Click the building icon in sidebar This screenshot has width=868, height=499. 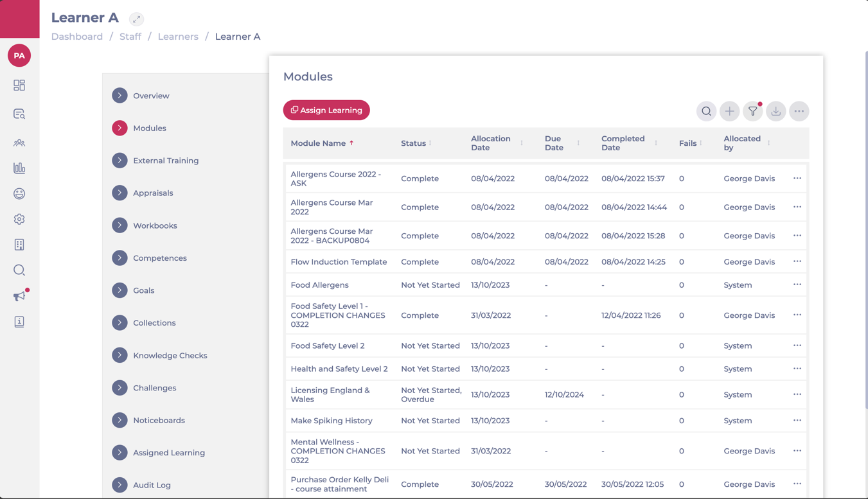point(19,245)
